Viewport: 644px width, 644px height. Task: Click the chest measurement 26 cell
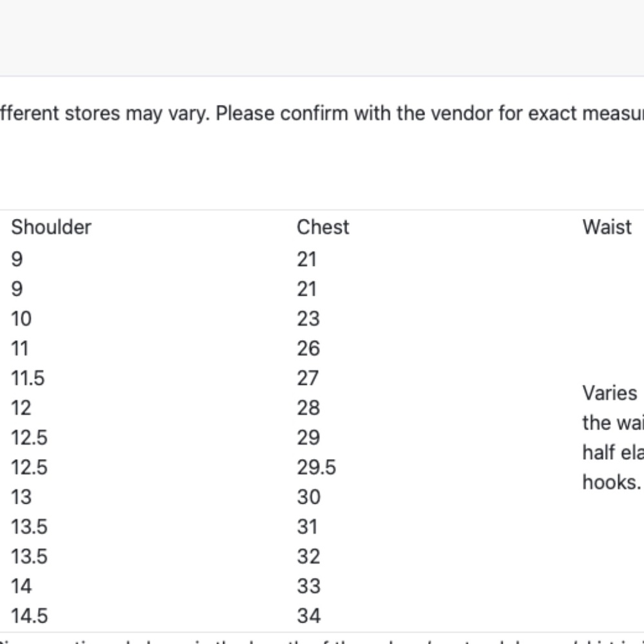(308, 348)
